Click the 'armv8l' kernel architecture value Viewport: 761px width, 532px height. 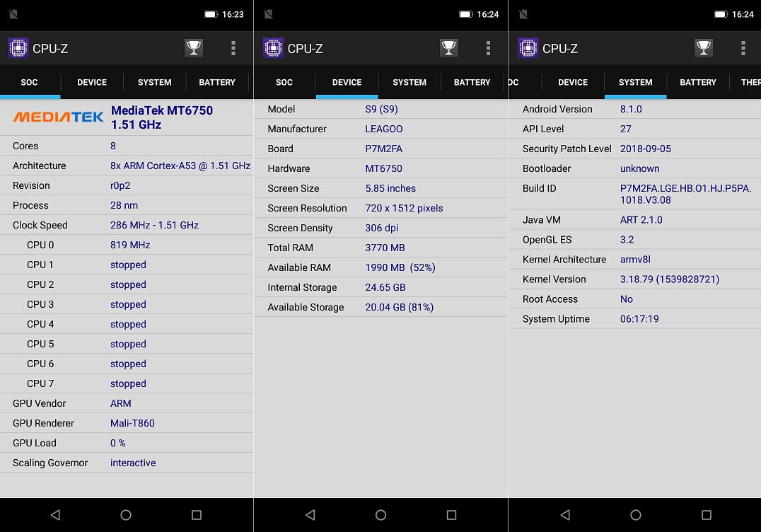(635, 260)
